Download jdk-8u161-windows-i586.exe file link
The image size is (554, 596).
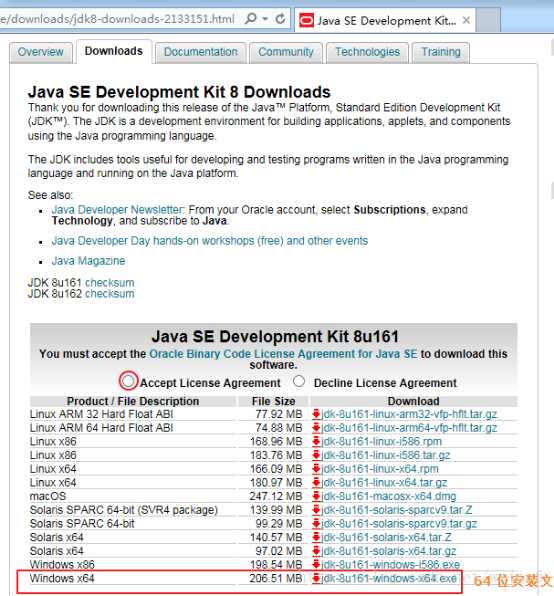[391, 564]
